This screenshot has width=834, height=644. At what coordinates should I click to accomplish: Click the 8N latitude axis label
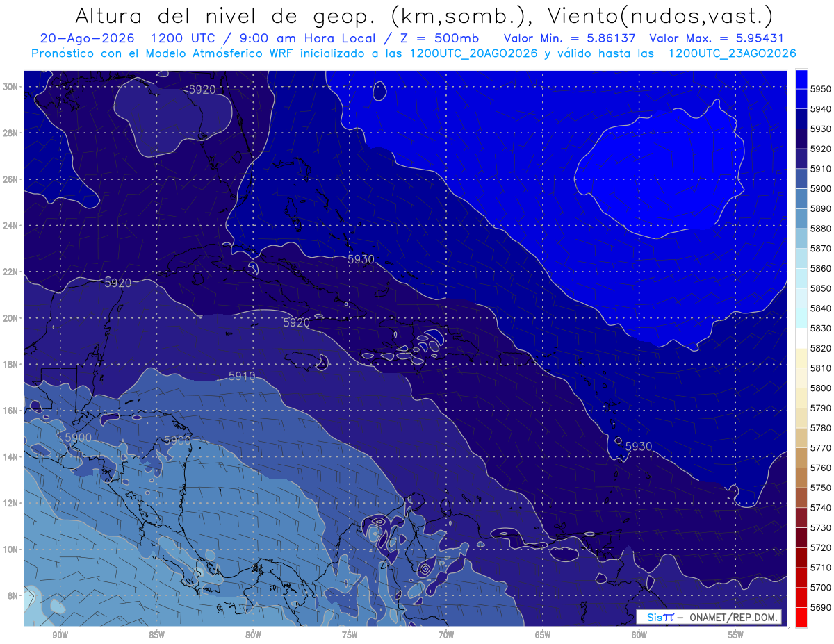(13, 595)
